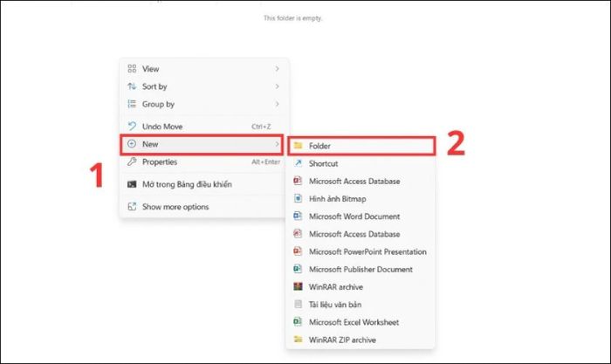Expand the Sort by submenu arrow
The width and height of the screenshot is (611, 364).
click(x=277, y=86)
